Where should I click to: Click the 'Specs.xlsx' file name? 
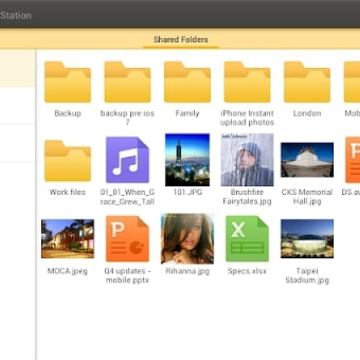click(x=247, y=271)
